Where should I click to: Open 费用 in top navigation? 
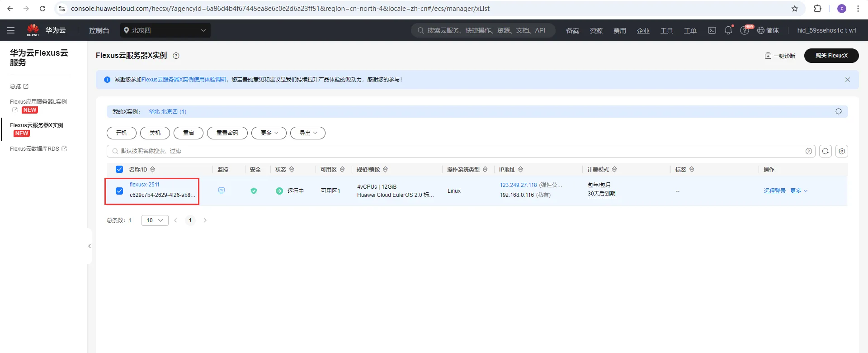pos(620,30)
